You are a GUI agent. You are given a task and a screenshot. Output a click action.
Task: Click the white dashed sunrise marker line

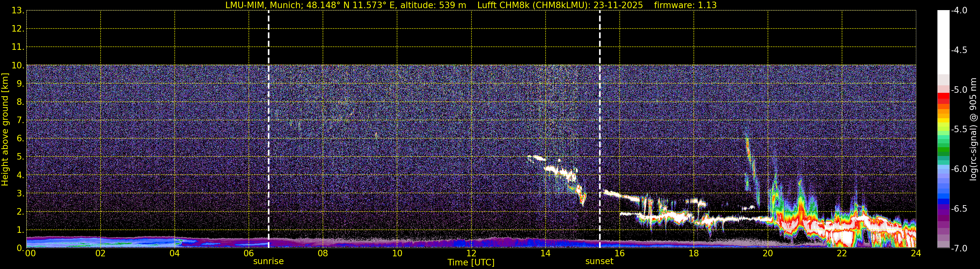(268, 130)
